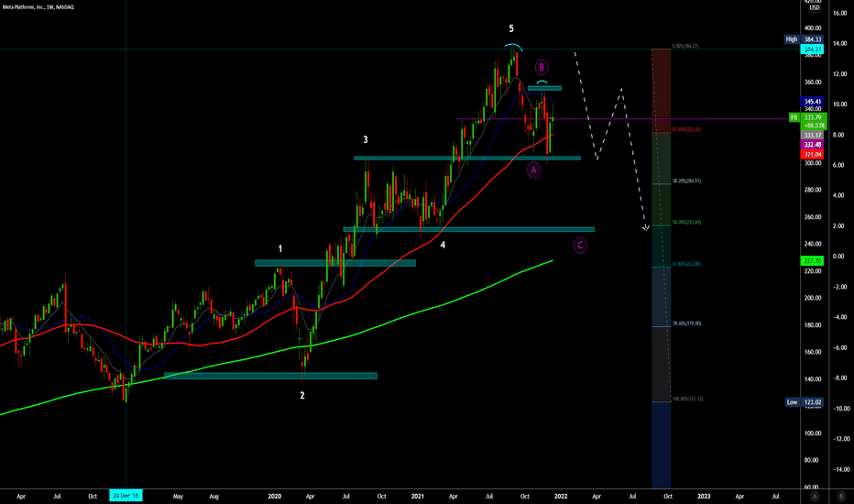Click the 100.00%(123.12) Fibonacci level label
Image resolution: width=854 pixels, height=504 pixels.
pyautogui.click(x=687, y=399)
